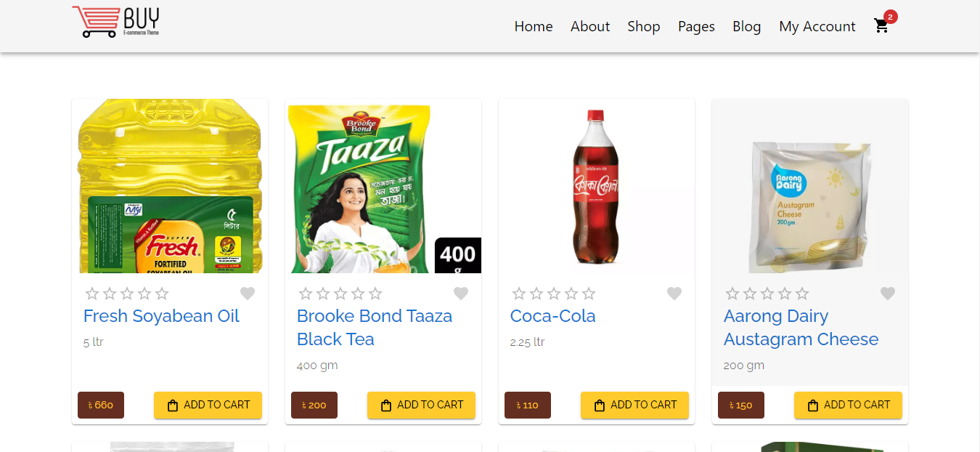Add Brooke Bond Taaza Black Tea to cart
Image resolution: width=980 pixels, height=452 pixels.
[421, 405]
